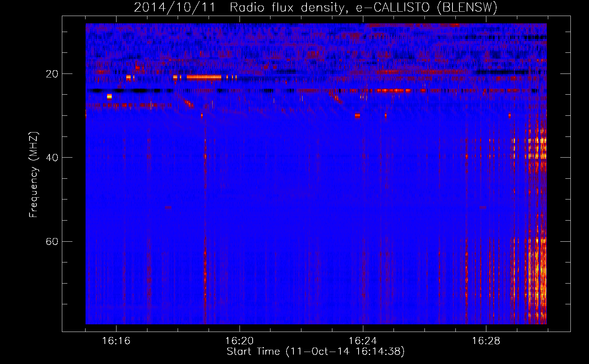Click the 60 frequency tick label
This screenshot has width=589, height=364.
52,241
